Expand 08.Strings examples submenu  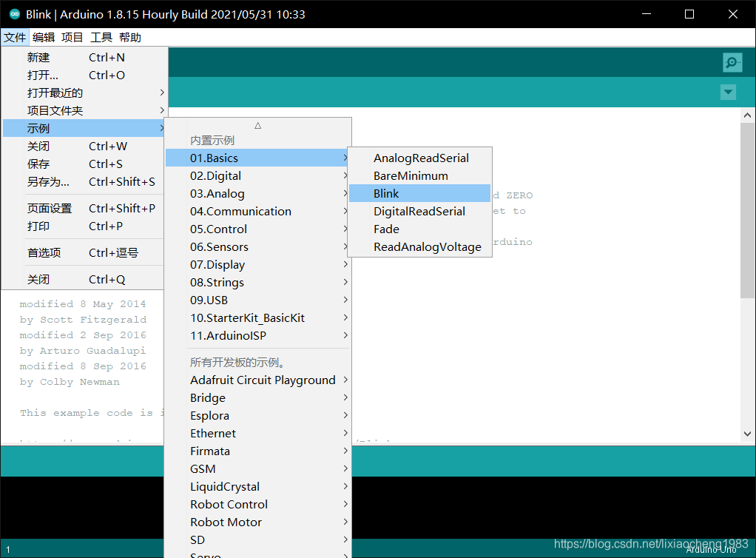click(x=257, y=282)
